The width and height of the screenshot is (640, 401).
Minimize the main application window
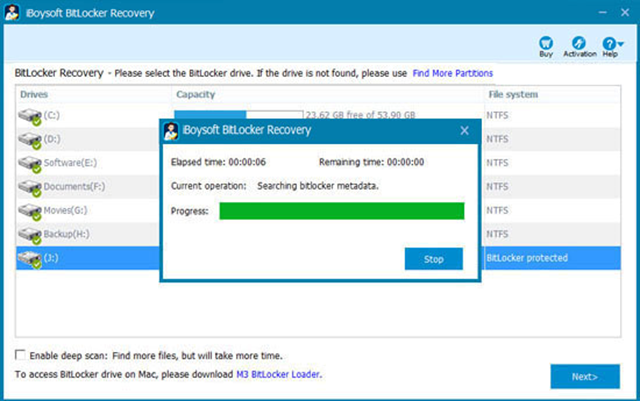pos(602,13)
